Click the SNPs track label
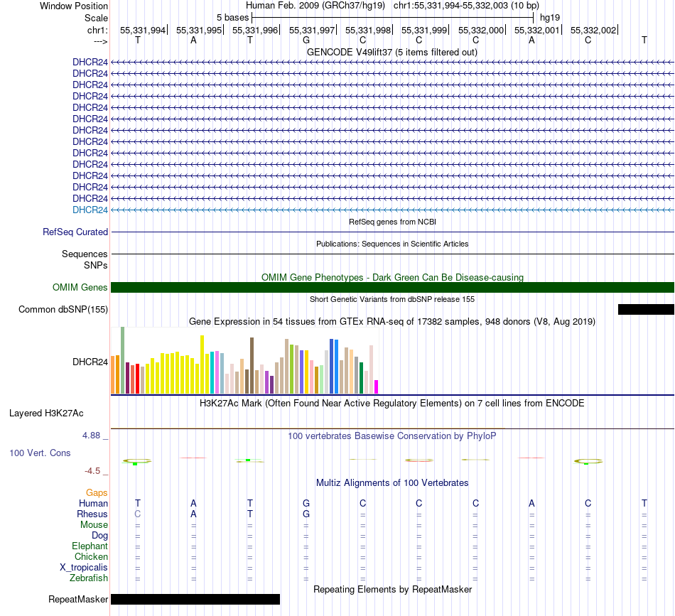The image size is (675, 616). 96,265
